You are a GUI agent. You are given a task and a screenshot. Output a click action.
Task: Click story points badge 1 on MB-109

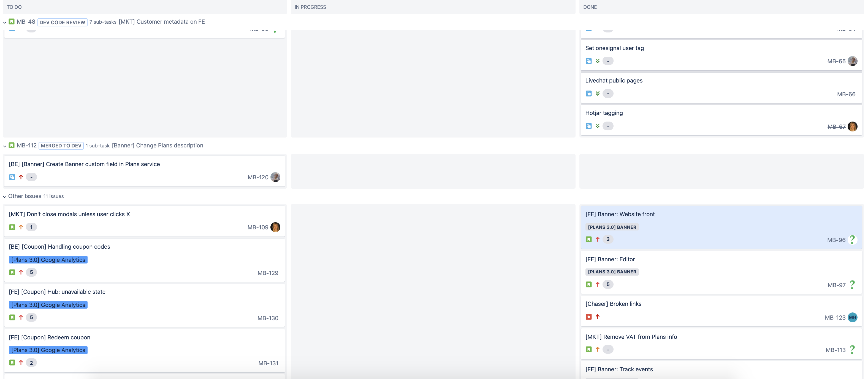coord(31,227)
